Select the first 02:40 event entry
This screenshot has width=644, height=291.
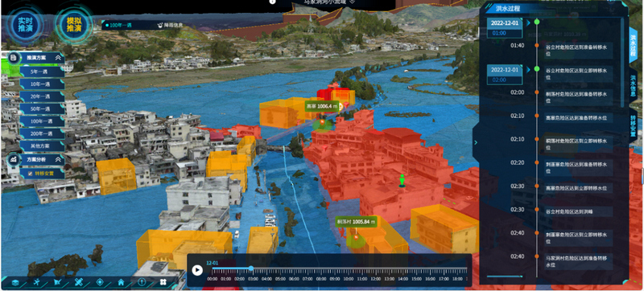[x=578, y=237]
